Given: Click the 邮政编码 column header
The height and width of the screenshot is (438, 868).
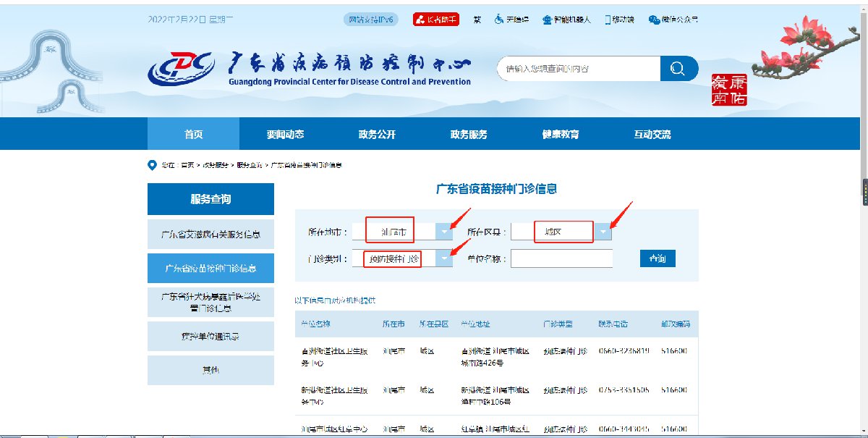Looking at the screenshot, I should [676, 324].
